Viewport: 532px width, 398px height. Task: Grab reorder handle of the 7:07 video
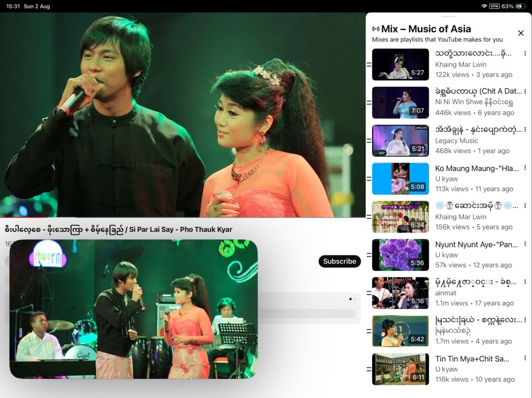click(x=369, y=102)
